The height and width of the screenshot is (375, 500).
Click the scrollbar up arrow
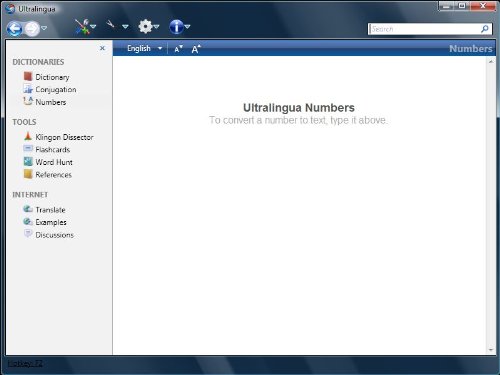(491, 62)
